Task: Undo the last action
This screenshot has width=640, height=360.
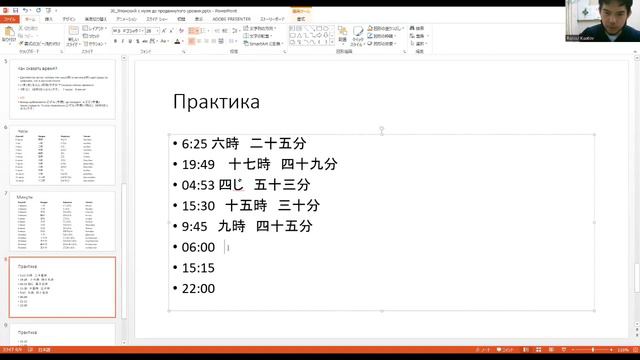Action: tap(25, 11)
